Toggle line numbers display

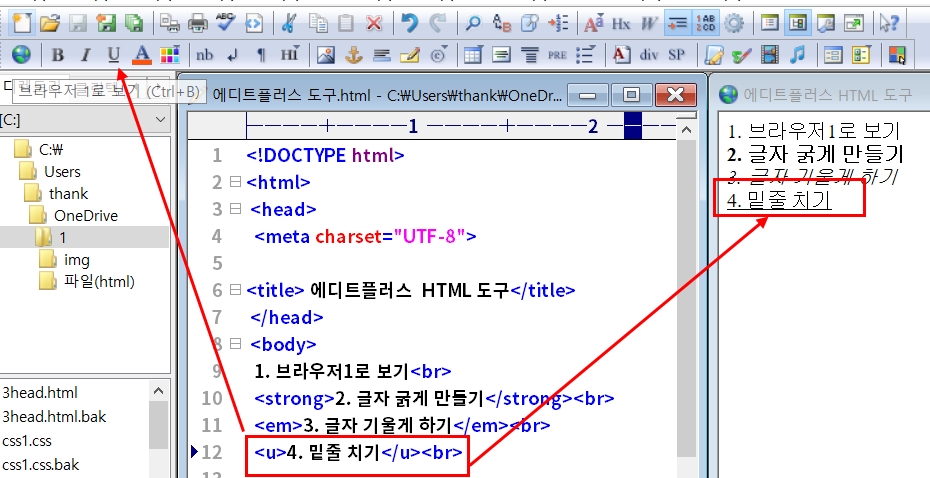(705, 23)
